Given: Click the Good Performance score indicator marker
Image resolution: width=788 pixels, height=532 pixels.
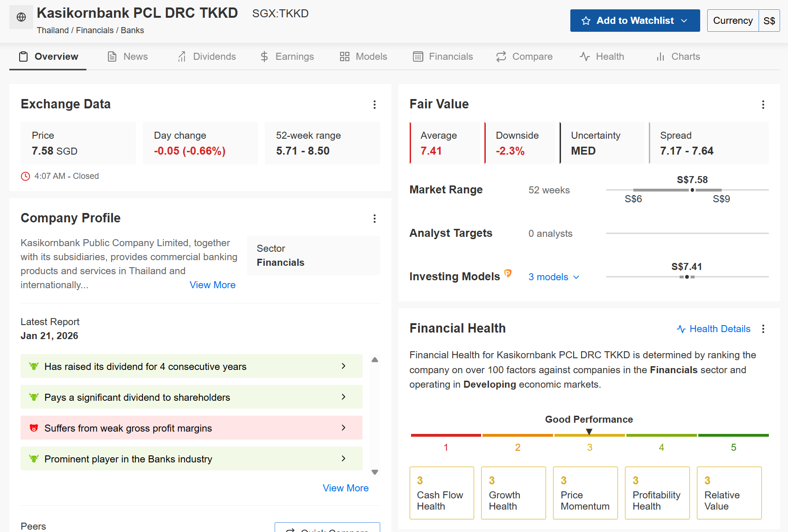Looking at the screenshot, I should [x=589, y=431].
